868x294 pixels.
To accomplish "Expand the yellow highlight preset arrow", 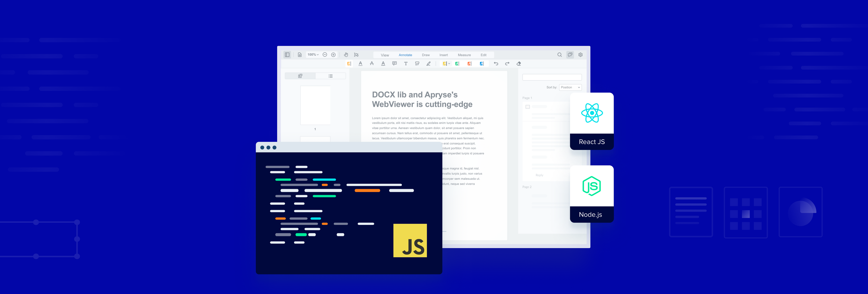I will 449,63.
